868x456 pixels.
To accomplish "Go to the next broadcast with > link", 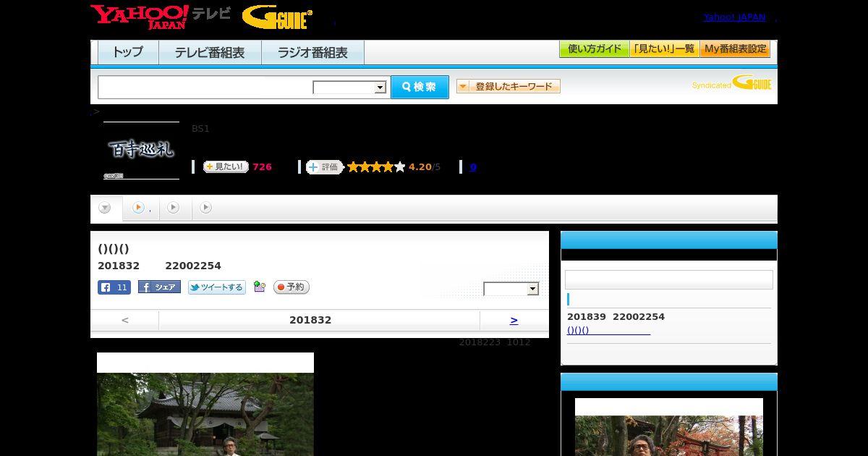I will 514,320.
